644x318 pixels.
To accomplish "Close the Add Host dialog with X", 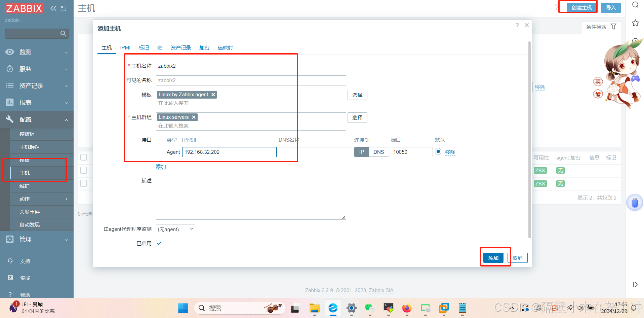I will coord(527,25).
